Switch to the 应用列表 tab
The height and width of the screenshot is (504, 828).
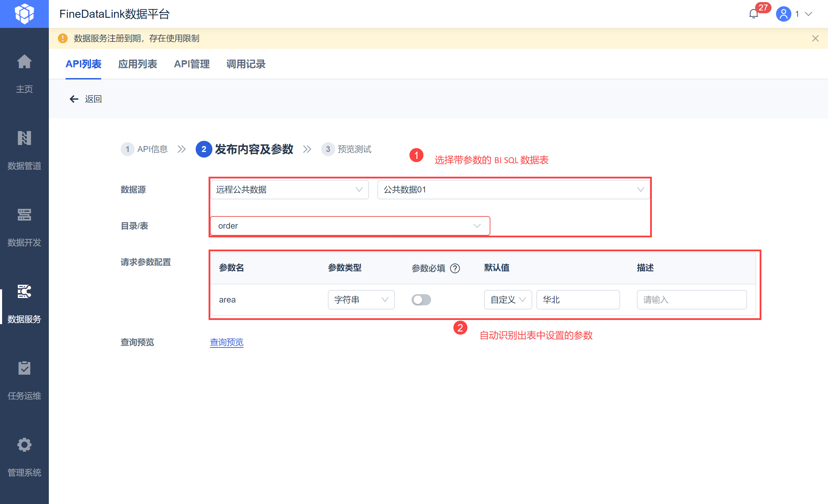pyautogui.click(x=137, y=64)
